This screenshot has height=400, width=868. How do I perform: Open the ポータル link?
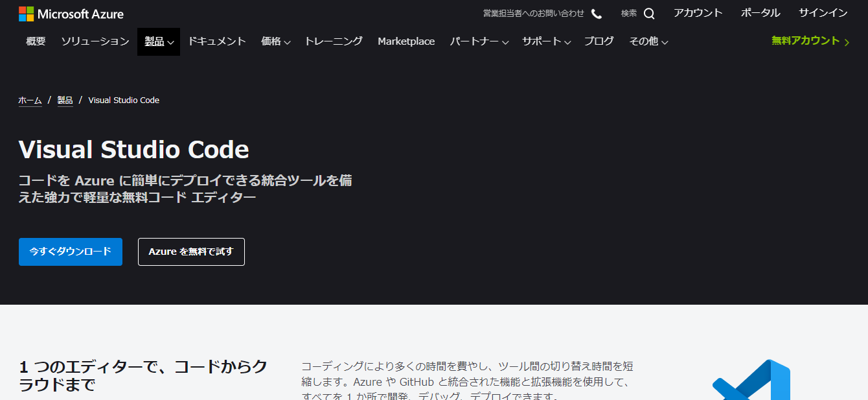point(760,13)
